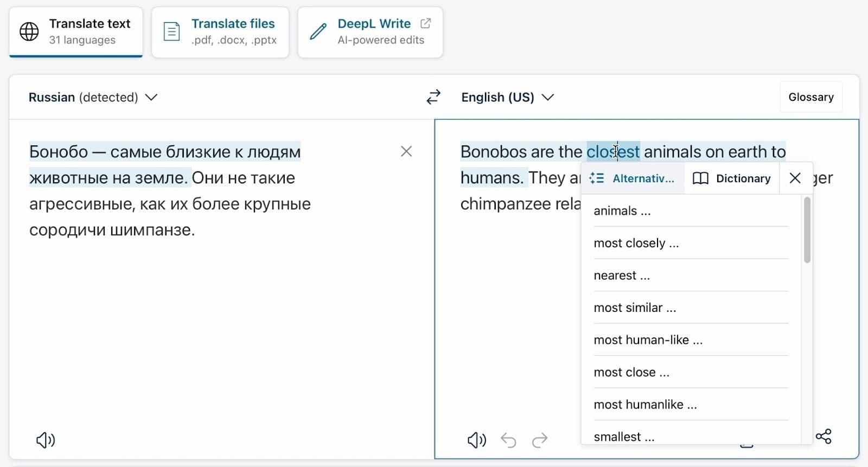Share the translation
The height and width of the screenshot is (467, 868).
tap(824, 436)
